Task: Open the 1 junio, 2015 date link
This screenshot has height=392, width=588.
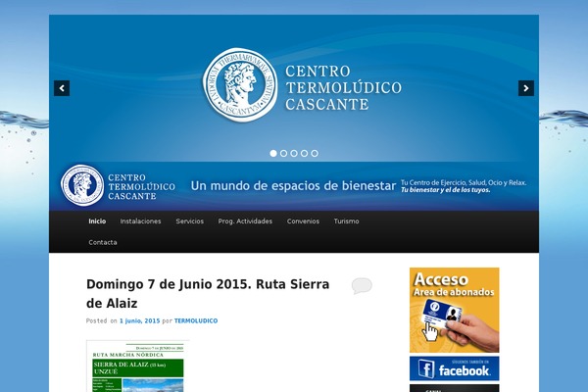Action: point(139,321)
